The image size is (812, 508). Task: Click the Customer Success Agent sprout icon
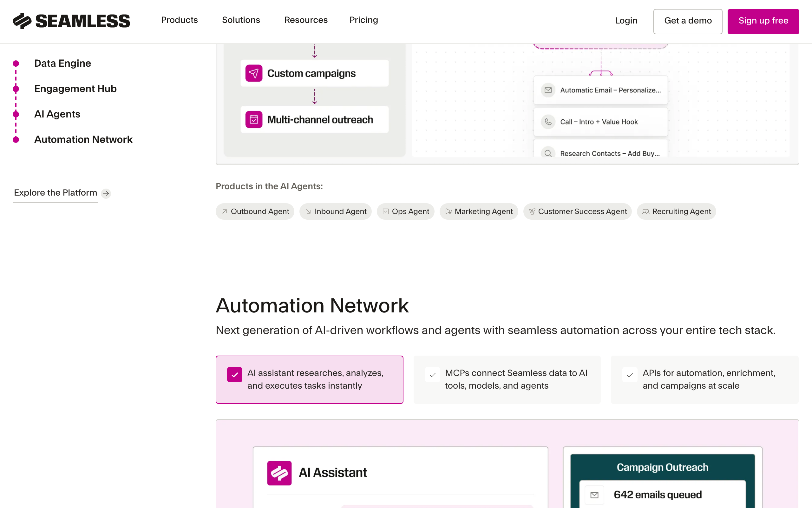(532, 211)
